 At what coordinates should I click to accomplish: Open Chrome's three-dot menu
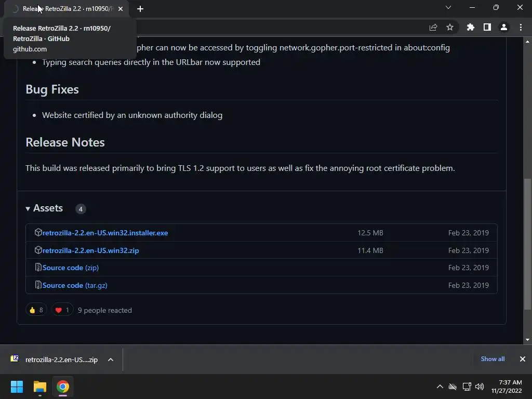[x=521, y=28]
